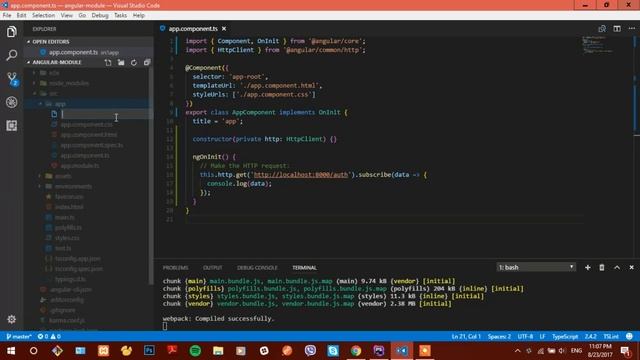Open Google Chrome from the taskbar
This screenshot has height=360, width=640.
pyautogui.click(x=356, y=351)
